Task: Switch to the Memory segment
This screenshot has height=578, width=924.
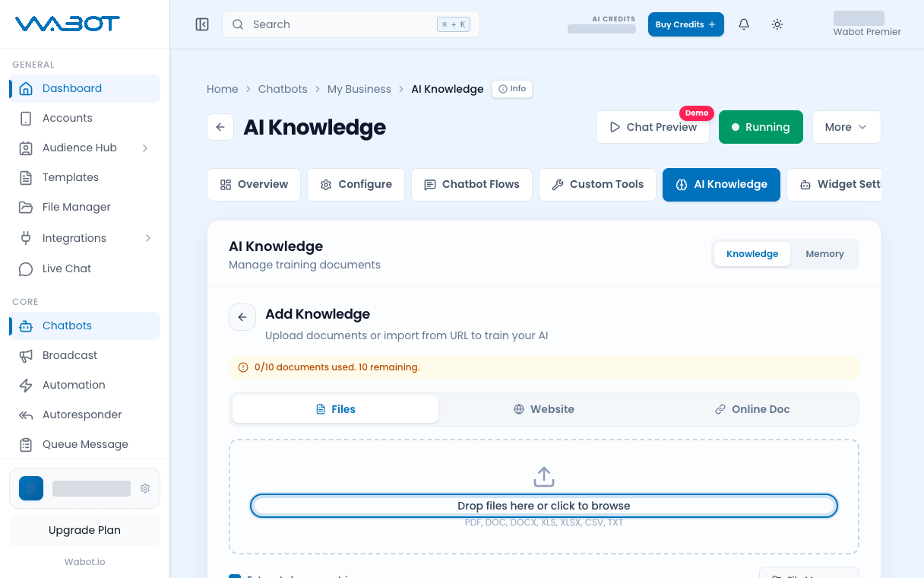Action: [x=824, y=254]
